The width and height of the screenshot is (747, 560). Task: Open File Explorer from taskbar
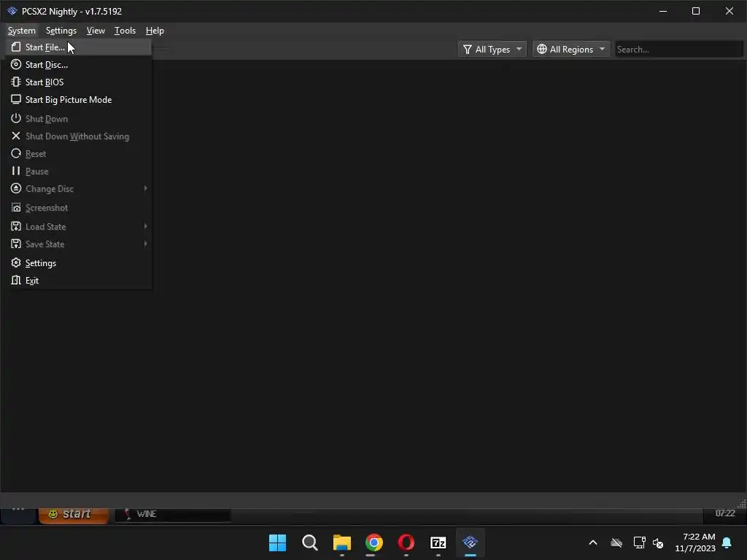[341, 542]
